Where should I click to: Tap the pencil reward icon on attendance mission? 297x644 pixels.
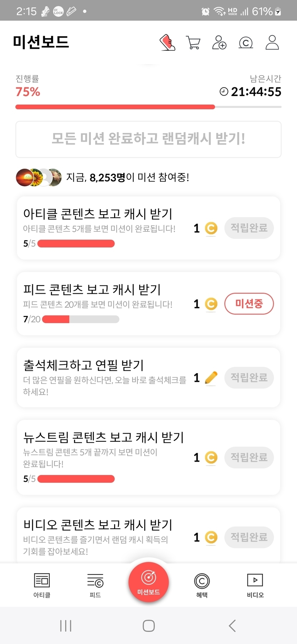(x=211, y=378)
